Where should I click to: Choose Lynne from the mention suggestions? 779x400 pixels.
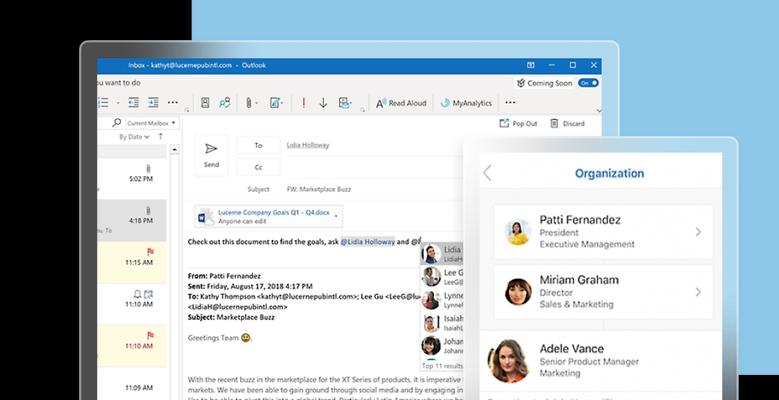pos(442,300)
